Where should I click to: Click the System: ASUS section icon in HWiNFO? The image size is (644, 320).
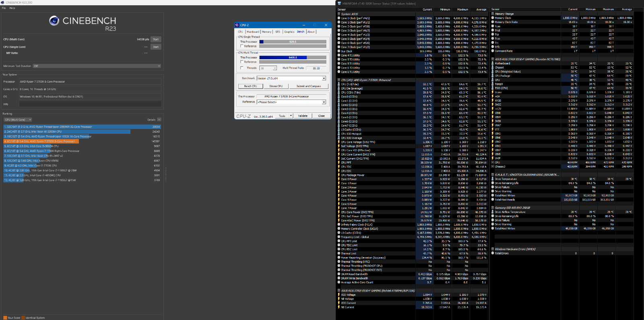pyautogui.click(x=339, y=14)
